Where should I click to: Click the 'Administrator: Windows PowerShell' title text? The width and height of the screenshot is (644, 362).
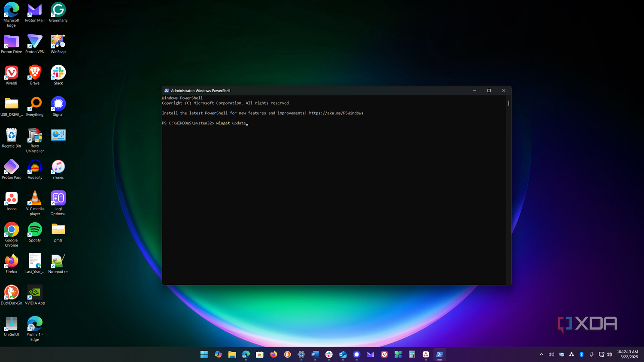point(200,90)
